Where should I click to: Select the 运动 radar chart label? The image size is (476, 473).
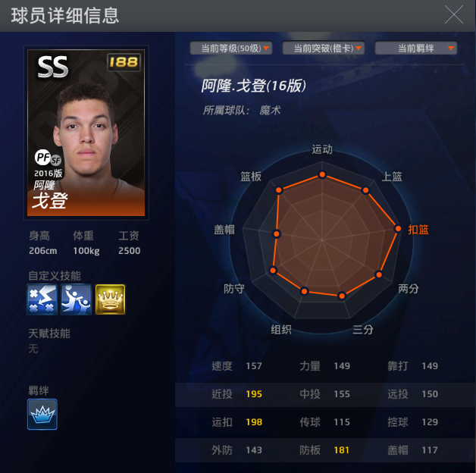tap(322, 149)
